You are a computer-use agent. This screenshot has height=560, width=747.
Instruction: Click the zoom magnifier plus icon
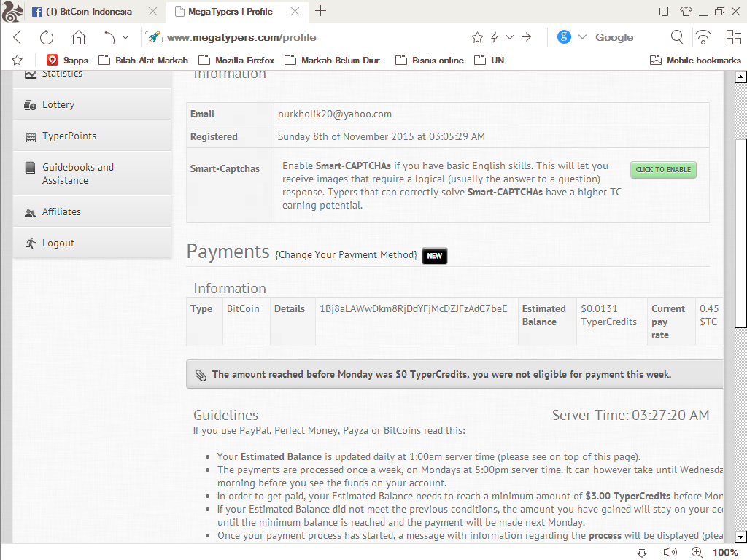pos(697,553)
